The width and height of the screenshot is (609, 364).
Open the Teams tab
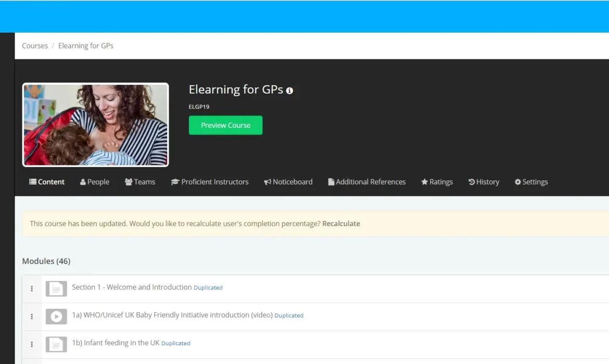pos(140,182)
